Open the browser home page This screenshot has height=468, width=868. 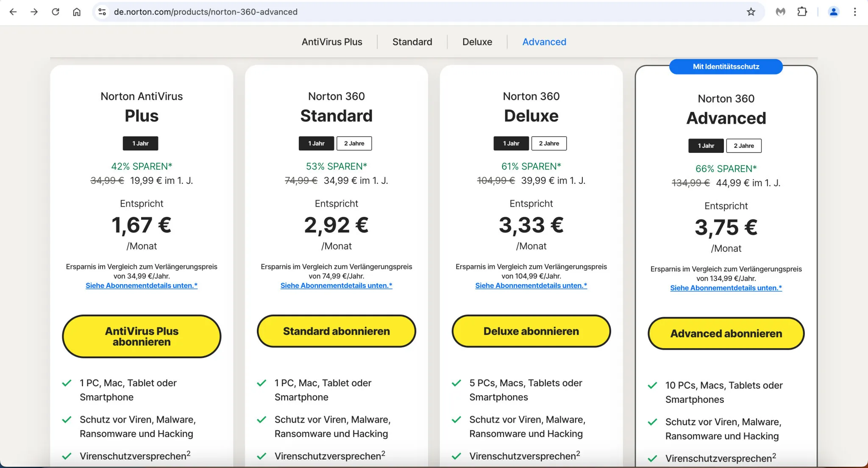(77, 12)
